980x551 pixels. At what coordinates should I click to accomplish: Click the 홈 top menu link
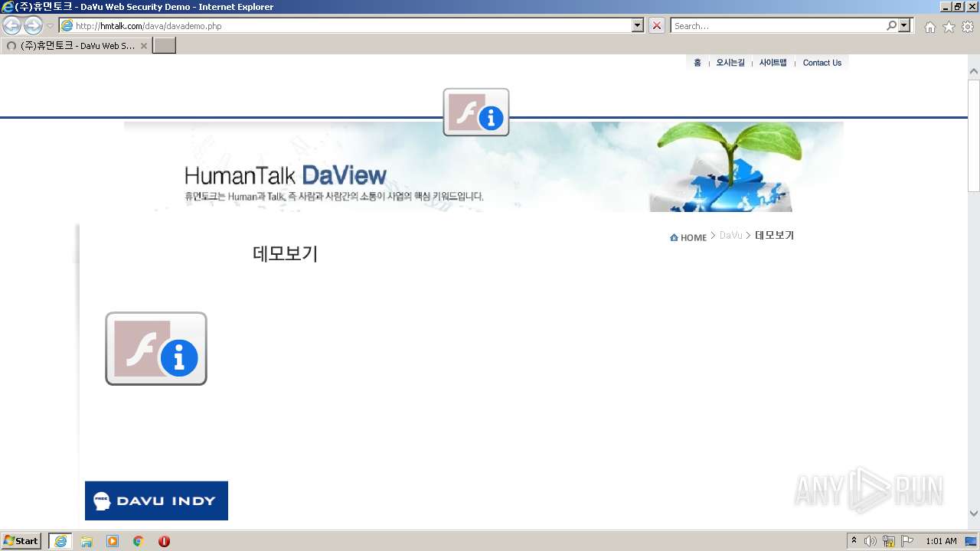click(x=697, y=63)
